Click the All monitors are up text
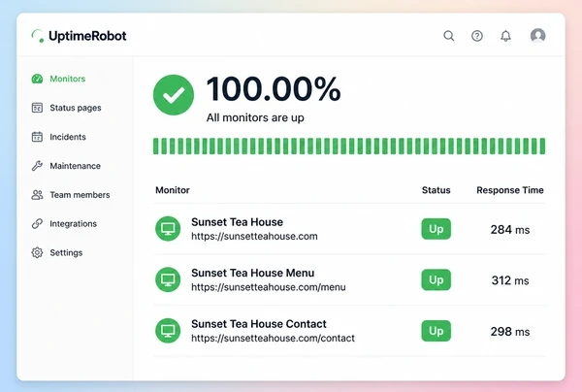Screen dimensions: 582x392 (x=255, y=117)
